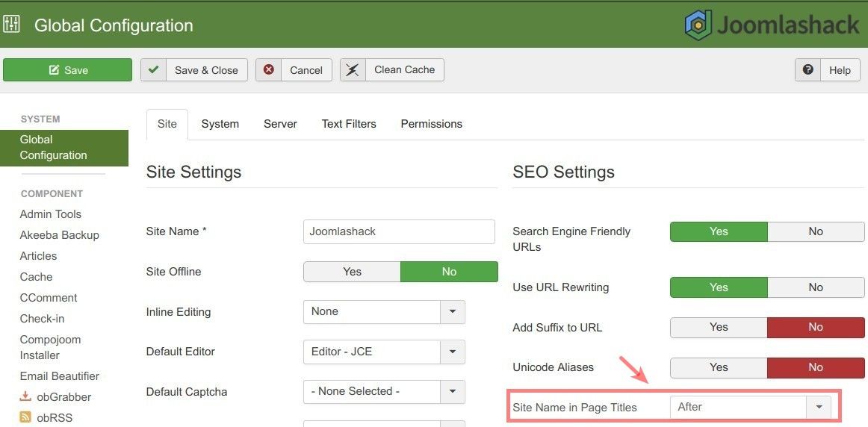Click the checkmark icon on Save & Close
Screen dimensions: 868x427
[153, 69]
